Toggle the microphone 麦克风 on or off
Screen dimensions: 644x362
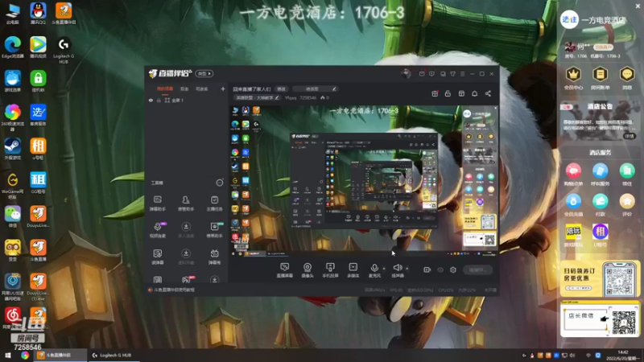click(374, 270)
